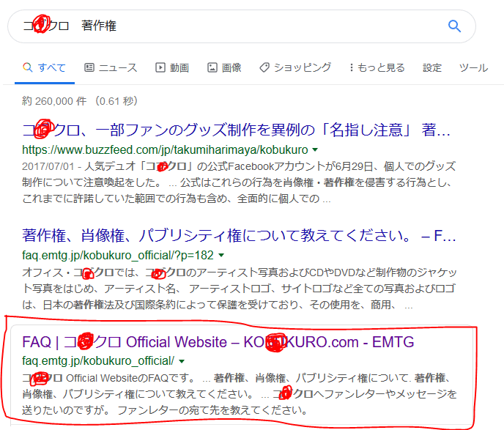Click the magnifier icon on すべて tab
This screenshot has width=504, height=430.
point(28,67)
